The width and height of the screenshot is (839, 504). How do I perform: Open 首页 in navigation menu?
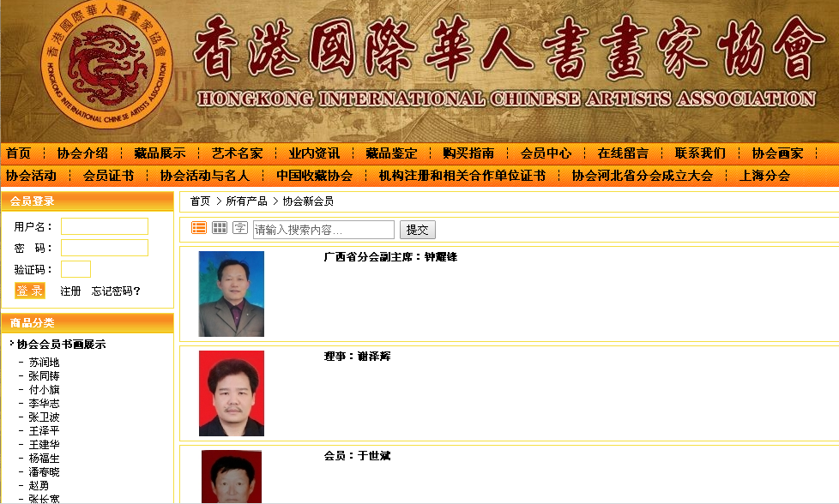click(x=18, y=153)
